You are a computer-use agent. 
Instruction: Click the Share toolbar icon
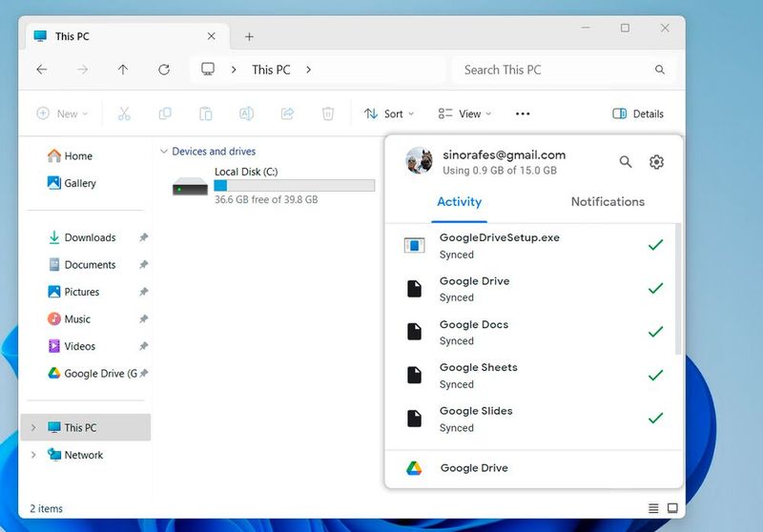[288, 113]
